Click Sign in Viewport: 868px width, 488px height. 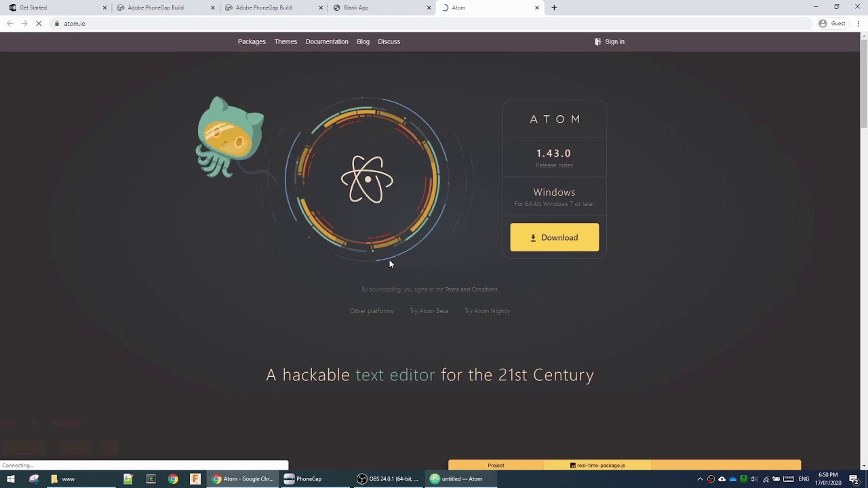[x=610, y=42]
